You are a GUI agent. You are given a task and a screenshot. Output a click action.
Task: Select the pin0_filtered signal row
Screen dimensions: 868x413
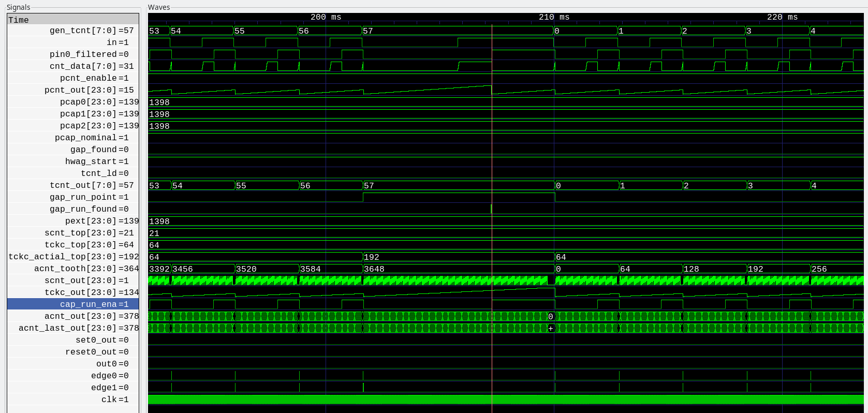coord(73,54)
